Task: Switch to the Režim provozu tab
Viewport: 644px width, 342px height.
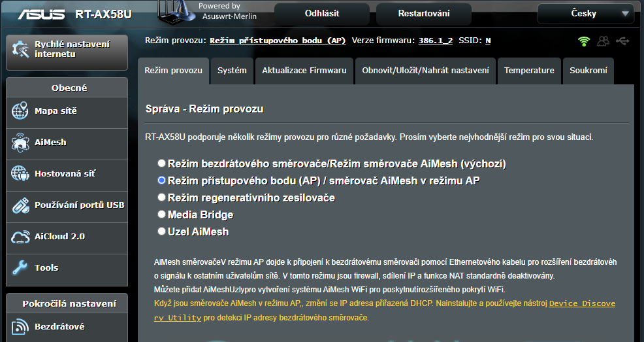Action: (x=173, y=71)
